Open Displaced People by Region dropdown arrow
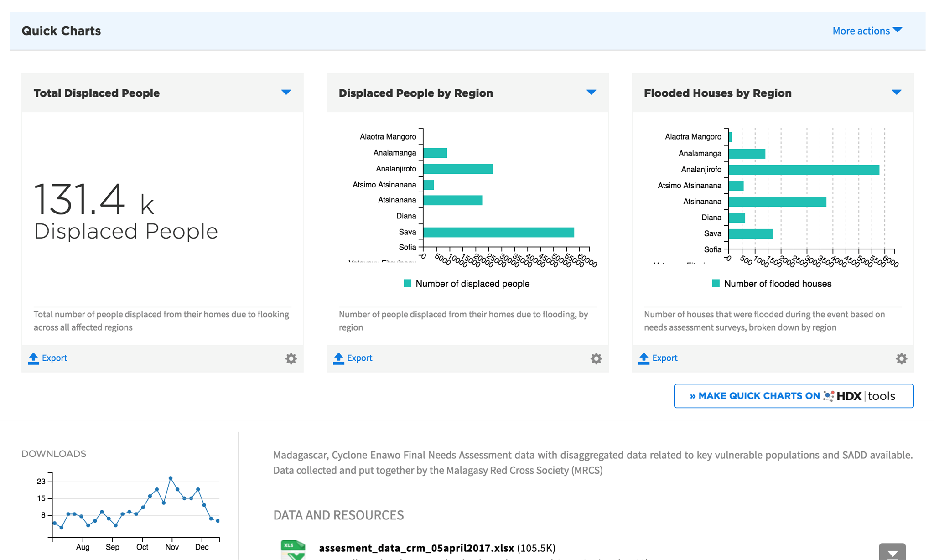 point(591,93)
